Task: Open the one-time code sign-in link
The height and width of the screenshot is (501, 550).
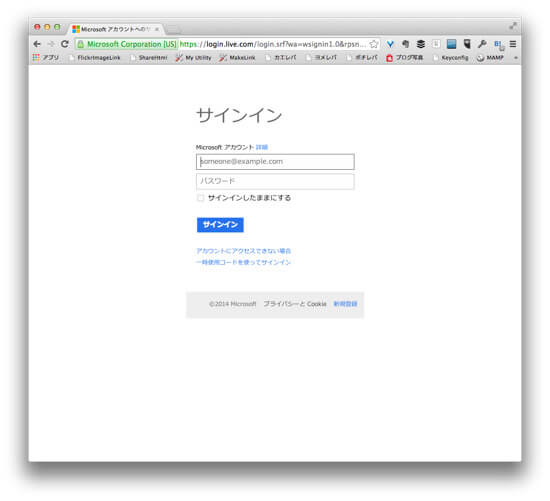Action: [x=243, y=262]
